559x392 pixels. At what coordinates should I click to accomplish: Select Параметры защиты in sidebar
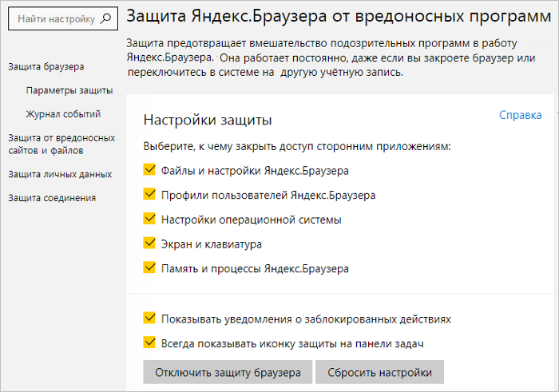coord(69,90)
